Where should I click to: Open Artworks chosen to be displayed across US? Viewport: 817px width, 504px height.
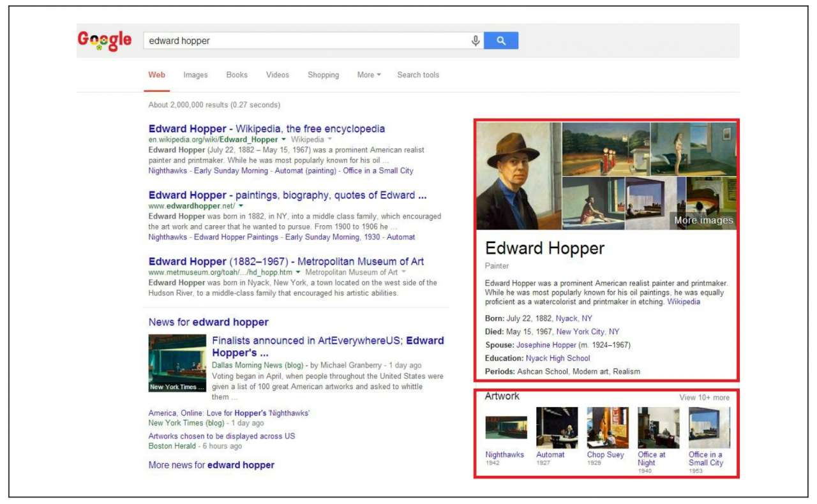[x=222, y=436]
